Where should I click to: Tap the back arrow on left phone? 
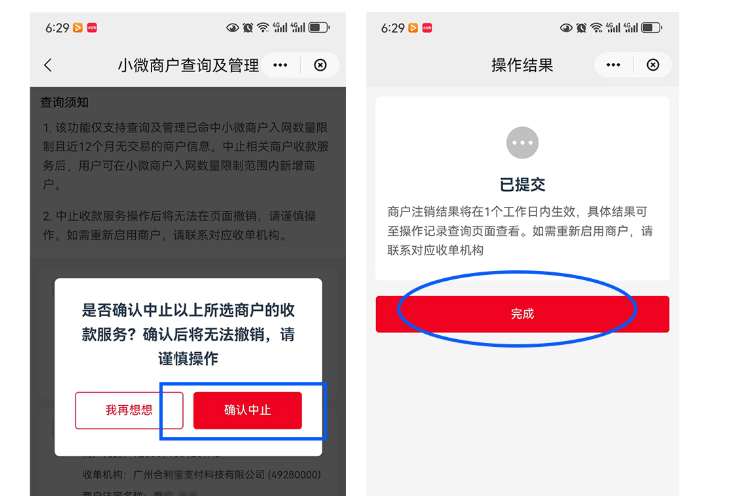click(x=48, y=65)
